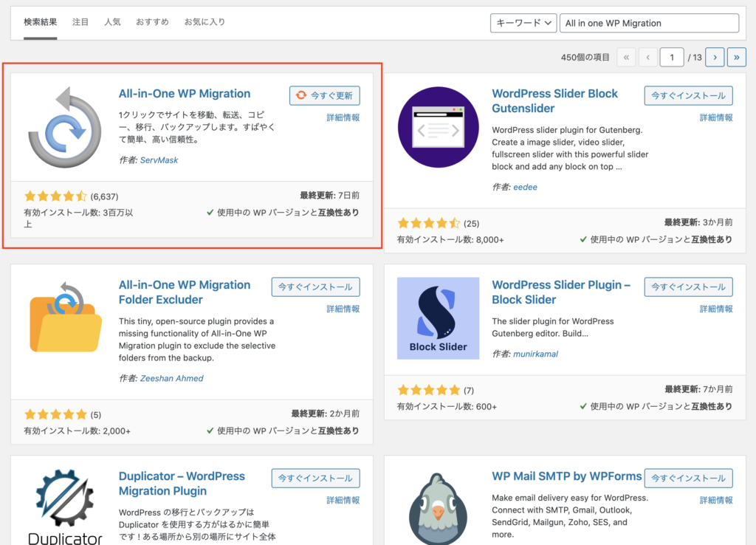Install Duplicator WordPress Migration Plugin
Screen dimensions: 756x545
tap(315, 478)
